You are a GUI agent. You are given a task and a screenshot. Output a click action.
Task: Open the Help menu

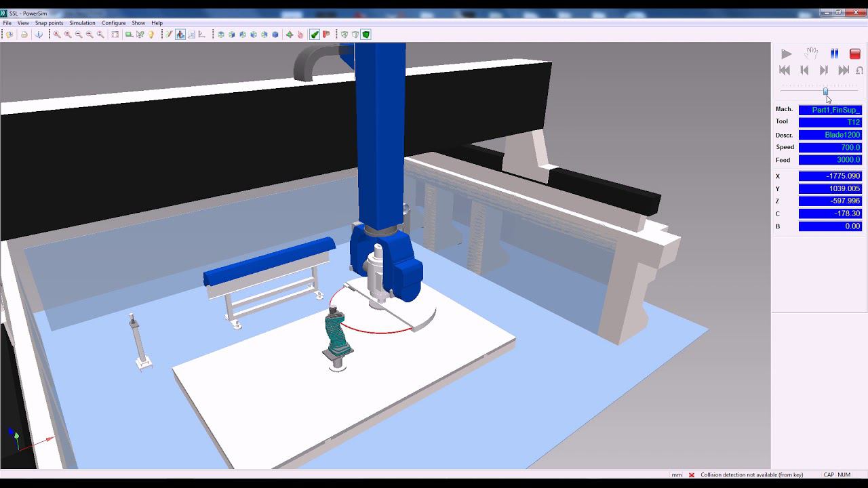coord(157,23)
